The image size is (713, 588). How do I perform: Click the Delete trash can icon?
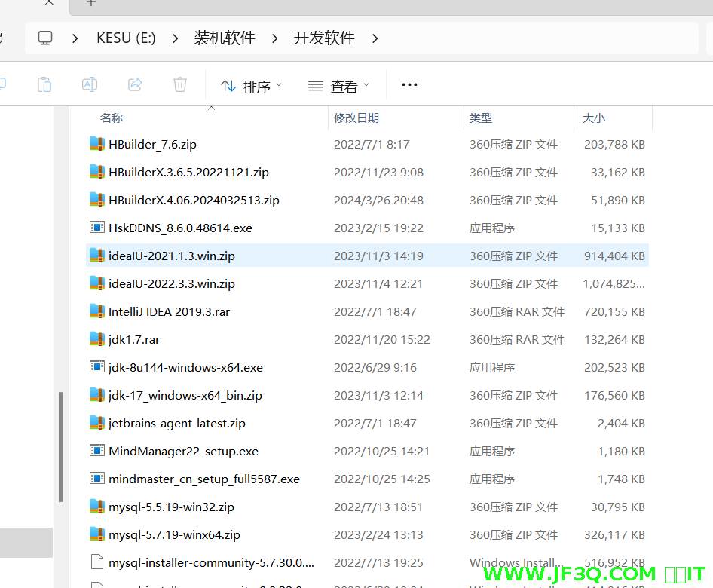[180, 85]
